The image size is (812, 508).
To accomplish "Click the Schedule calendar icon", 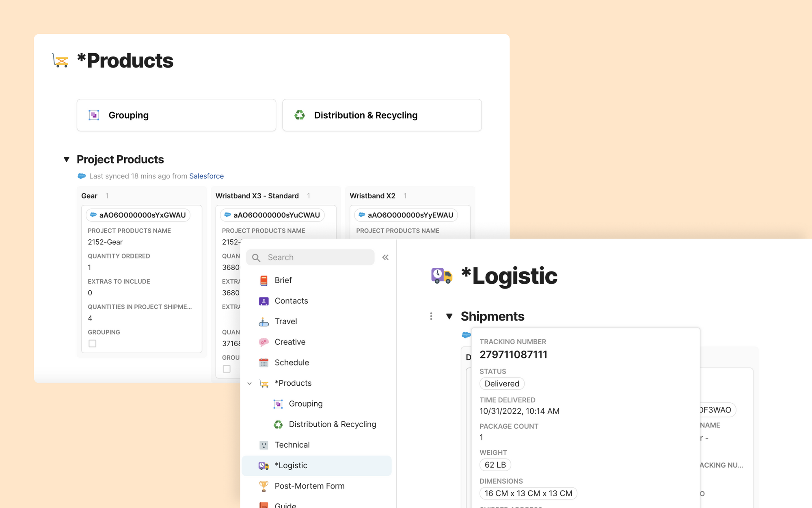I will [x=263, y=363].
